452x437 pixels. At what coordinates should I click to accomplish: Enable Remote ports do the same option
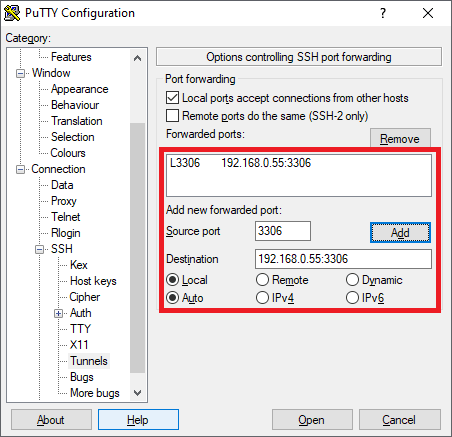click(x=172, y=116)
